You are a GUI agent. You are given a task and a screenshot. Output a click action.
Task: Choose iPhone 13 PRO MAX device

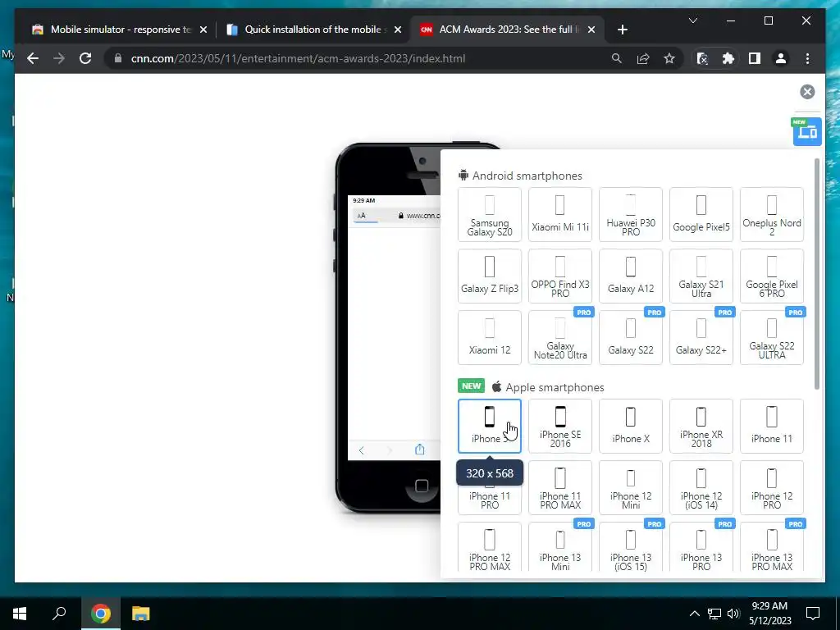772,549
